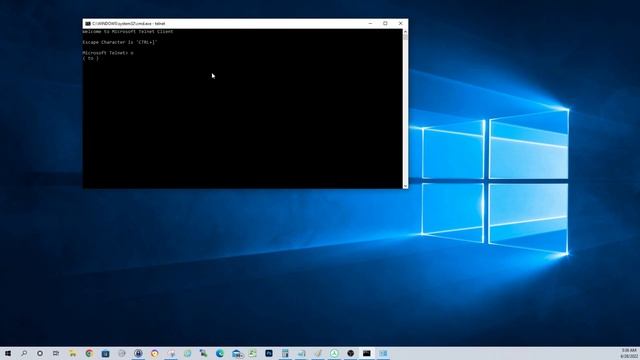Click the console scrollbar up arrow
Screen dimensions: 640x360
[x=405, y=31]
